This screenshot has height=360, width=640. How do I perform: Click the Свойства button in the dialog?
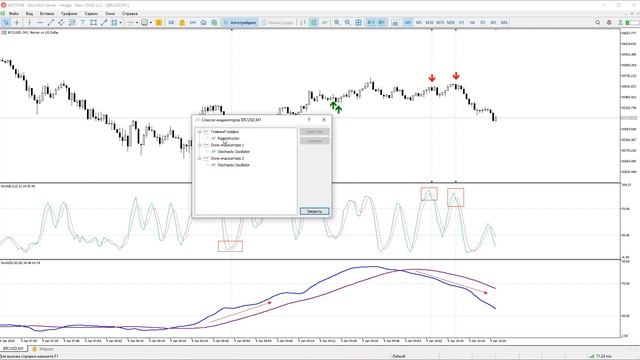(x=314, y=132)
